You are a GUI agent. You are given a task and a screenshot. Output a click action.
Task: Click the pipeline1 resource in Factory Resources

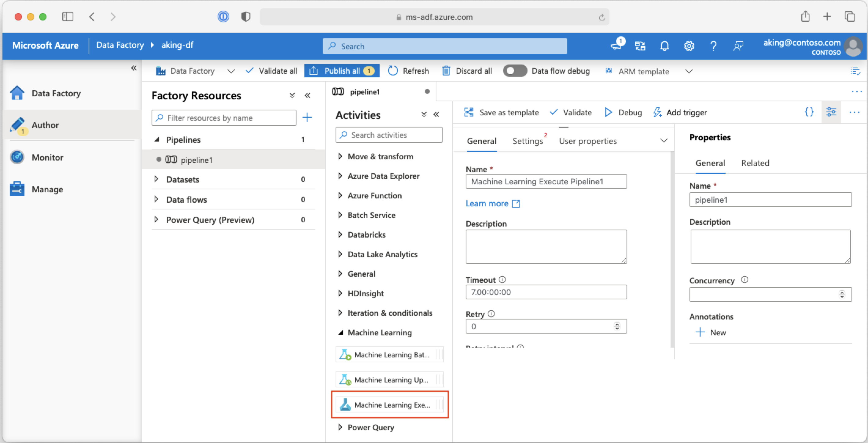pos(197,159)
